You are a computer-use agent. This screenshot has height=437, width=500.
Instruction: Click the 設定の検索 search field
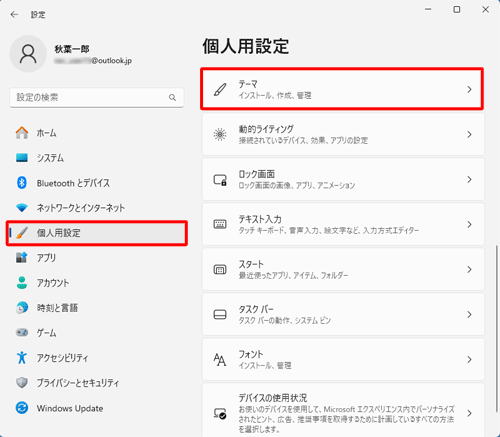[97, 97]
